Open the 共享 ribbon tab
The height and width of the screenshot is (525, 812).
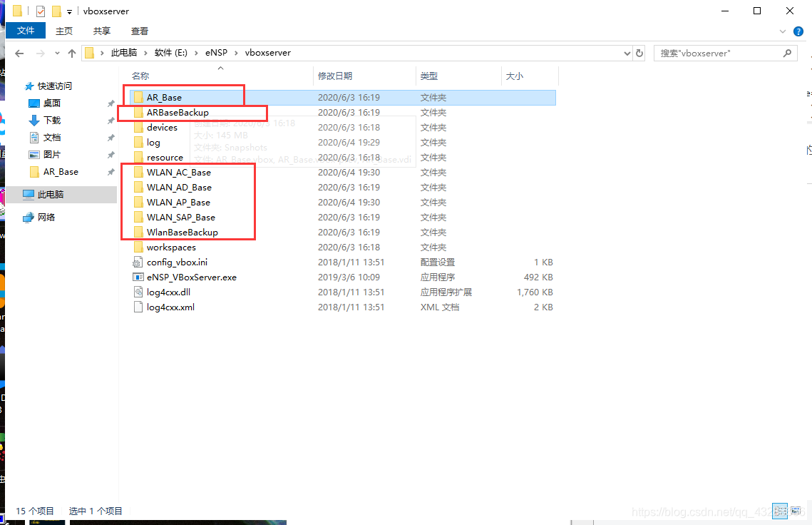coord(102,31)
